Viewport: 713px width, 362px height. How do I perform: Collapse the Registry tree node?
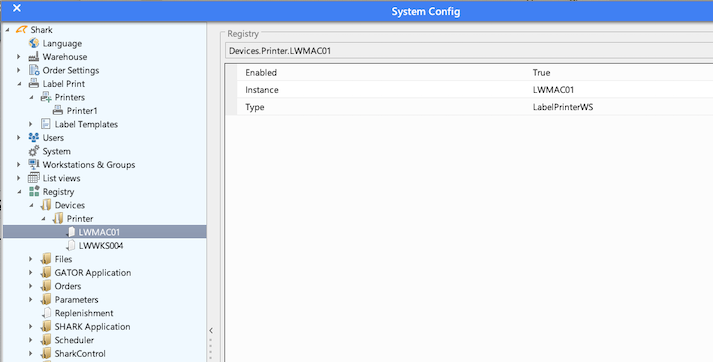click(x=19, y=192)
